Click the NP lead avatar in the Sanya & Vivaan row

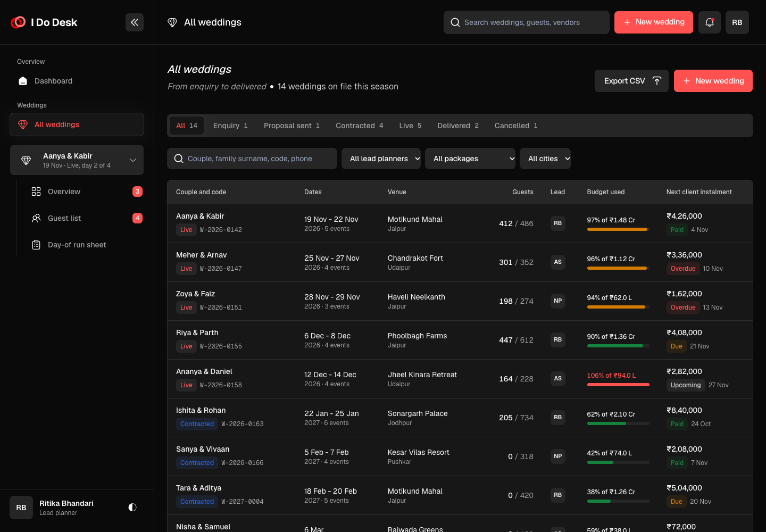tap(558, 456)
